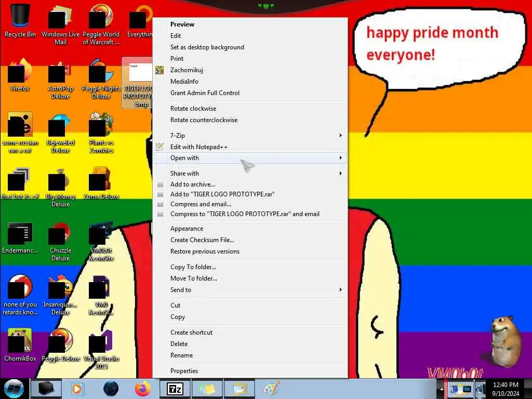Select Bejeweled Deluxe desktop icon

(60, 133)
